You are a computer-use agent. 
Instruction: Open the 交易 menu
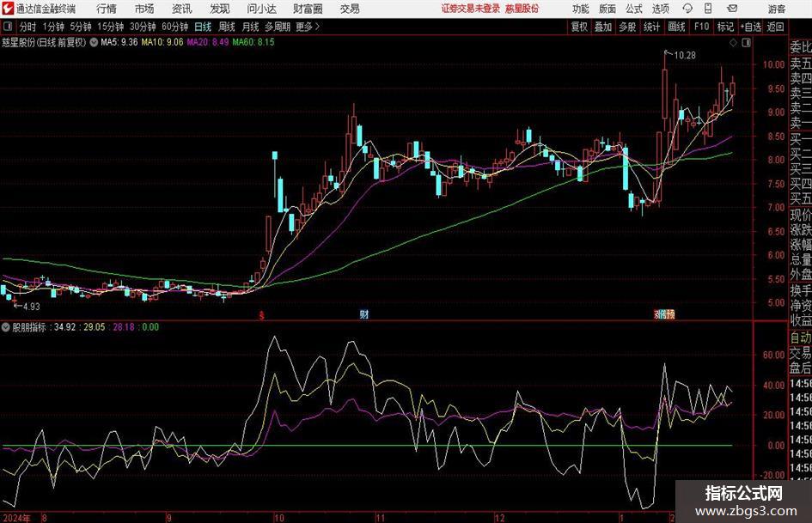[350, 9]
